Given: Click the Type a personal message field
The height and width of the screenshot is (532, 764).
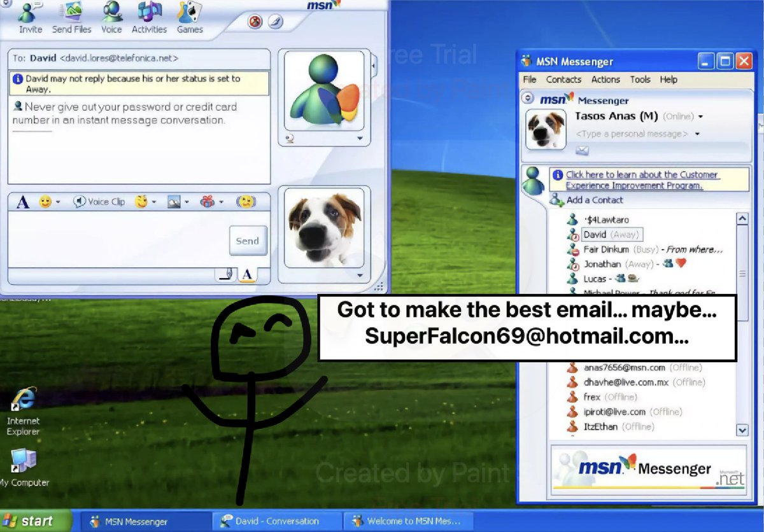Looking at the screenshot, I should [632, 134].
